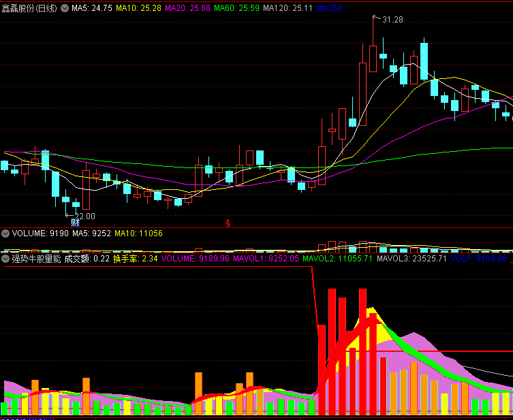Click the 31.28 high price annotation

click(x=392, y=20)
